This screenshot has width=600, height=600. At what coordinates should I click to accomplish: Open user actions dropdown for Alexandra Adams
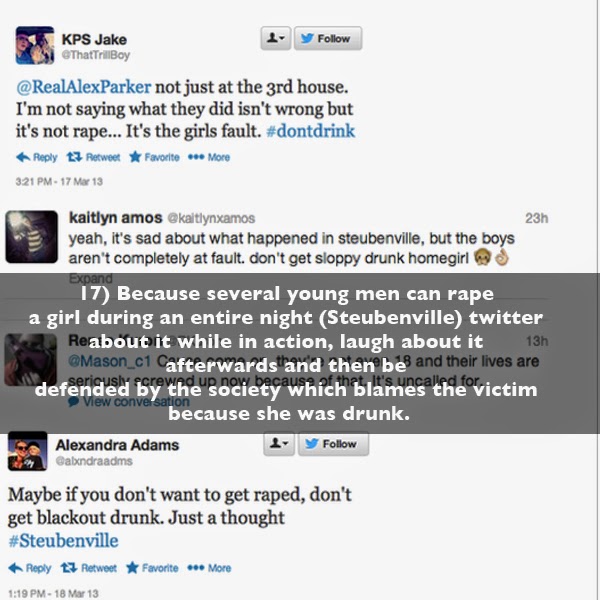(x=279, y=444)
